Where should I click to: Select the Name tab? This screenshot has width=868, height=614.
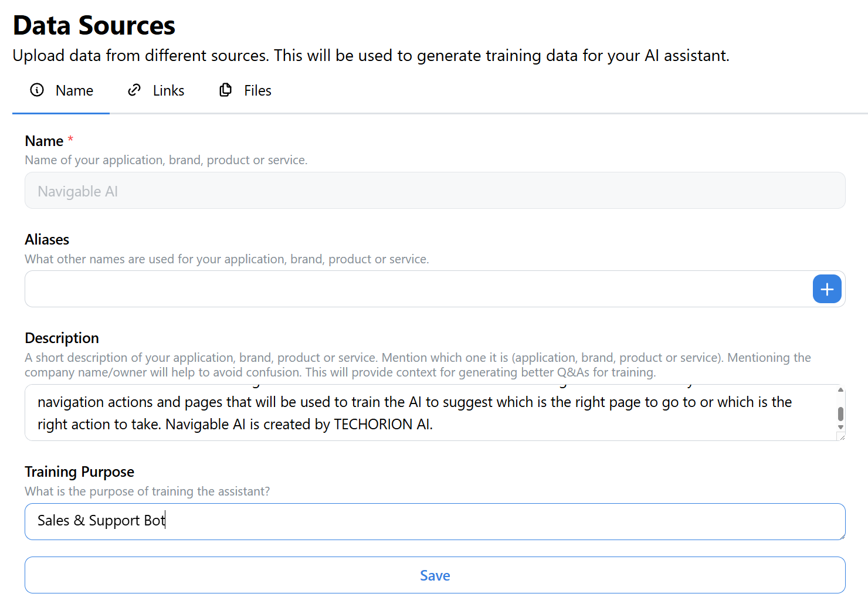tap(61, 90)
